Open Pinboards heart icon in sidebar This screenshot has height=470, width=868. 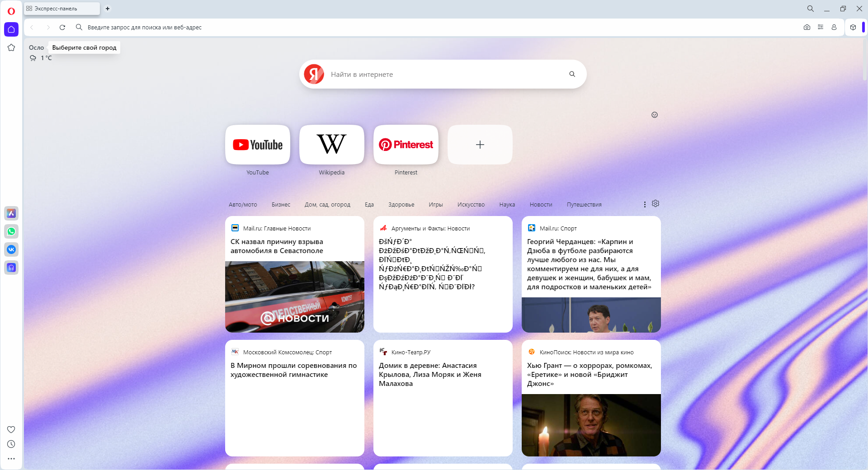tap(11, 429)
